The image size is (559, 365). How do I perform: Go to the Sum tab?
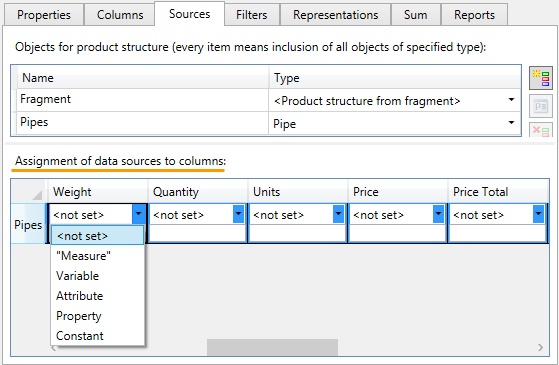[x=415, y=15]
